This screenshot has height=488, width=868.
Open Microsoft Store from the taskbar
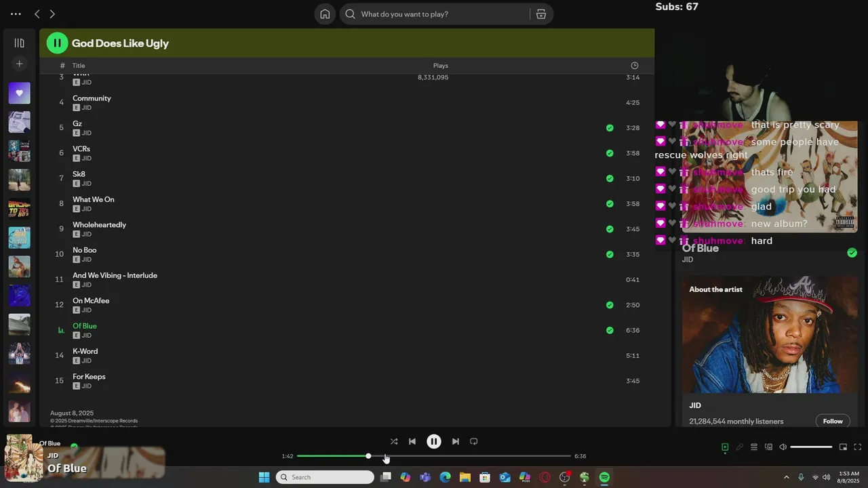(x=485, y=477)
